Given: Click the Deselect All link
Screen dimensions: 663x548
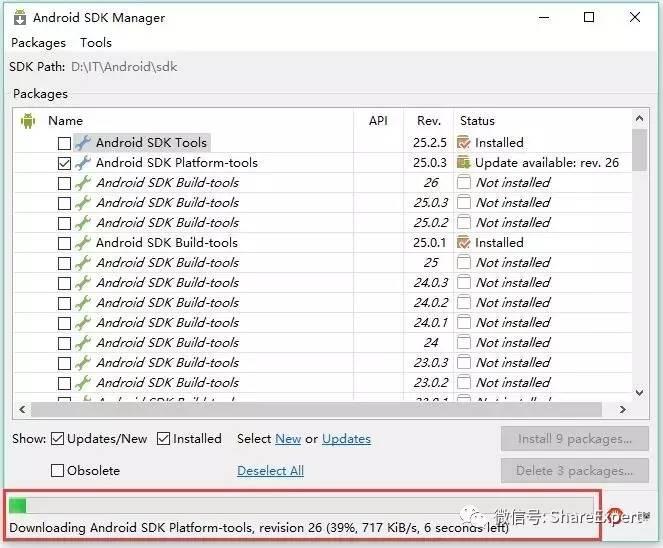Looking at the screenshot, I should coord(271,471).
